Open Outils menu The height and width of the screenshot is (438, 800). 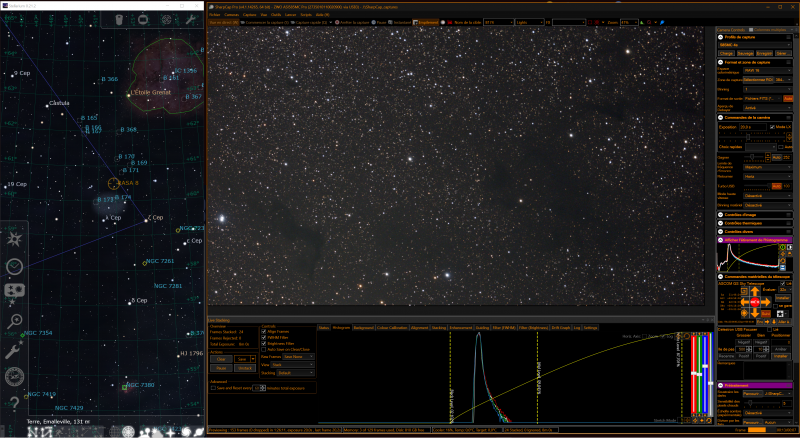click(x=276, y=15)
